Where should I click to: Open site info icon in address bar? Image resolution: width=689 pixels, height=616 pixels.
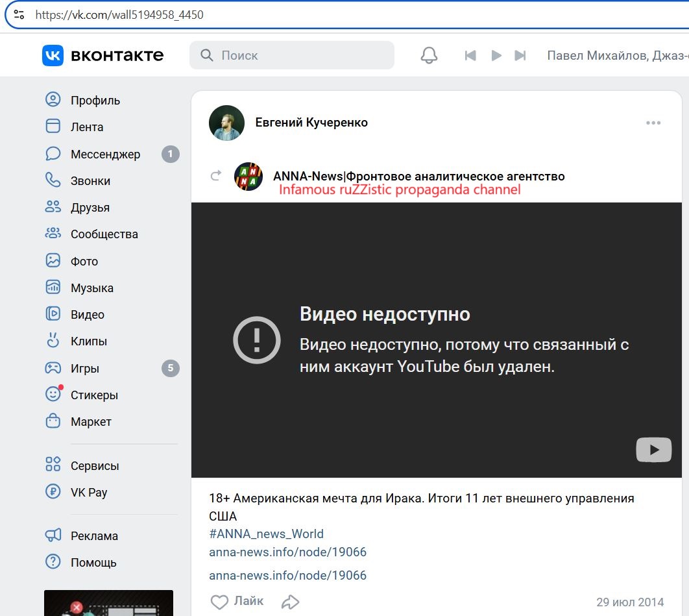[19, 14]
